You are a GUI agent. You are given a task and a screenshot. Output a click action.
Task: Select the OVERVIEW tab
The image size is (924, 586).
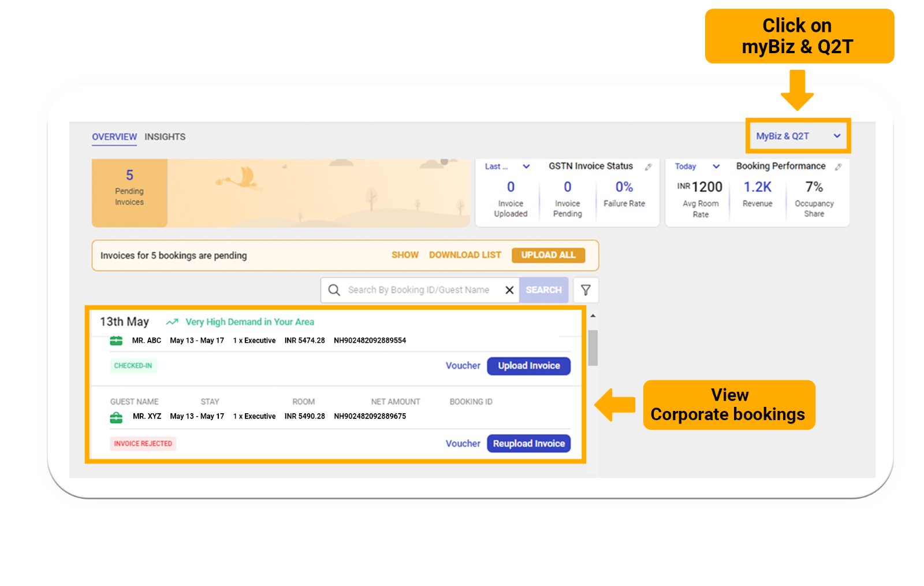click(x=114, y=136)
